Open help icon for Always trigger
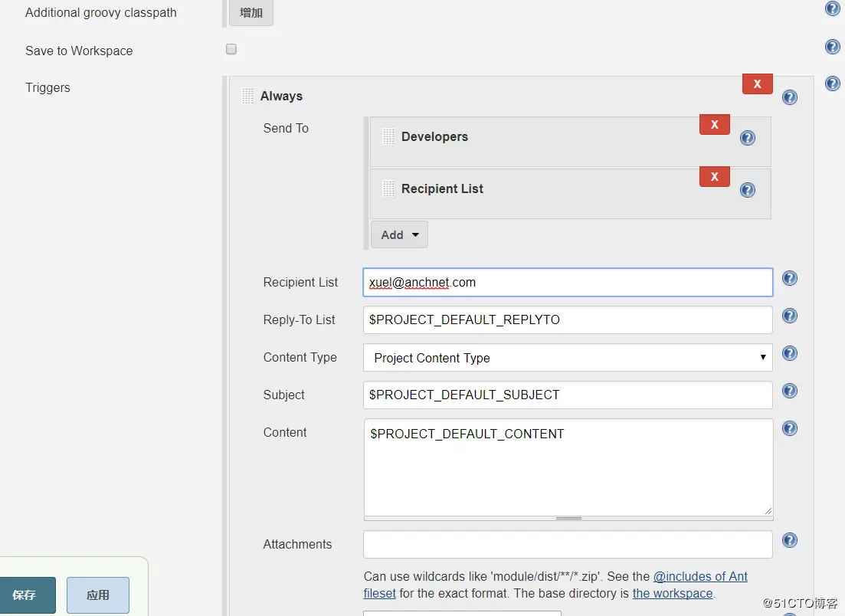This screenshot has height=616, width=845. click(x=790, y=97)
